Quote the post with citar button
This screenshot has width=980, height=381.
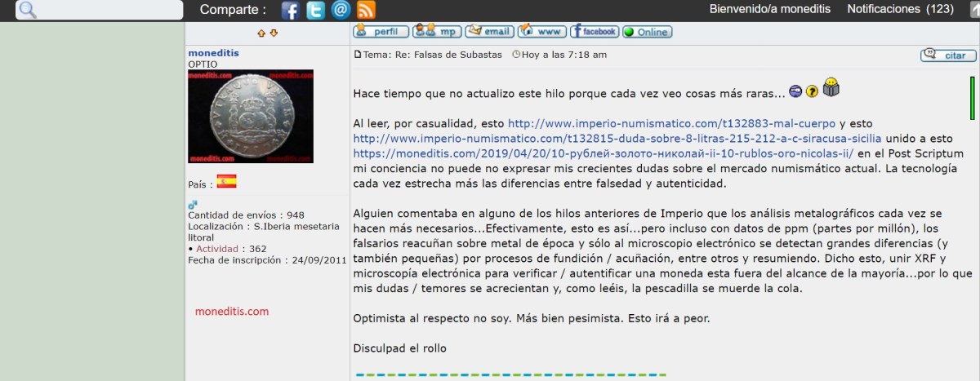point(947,55)
